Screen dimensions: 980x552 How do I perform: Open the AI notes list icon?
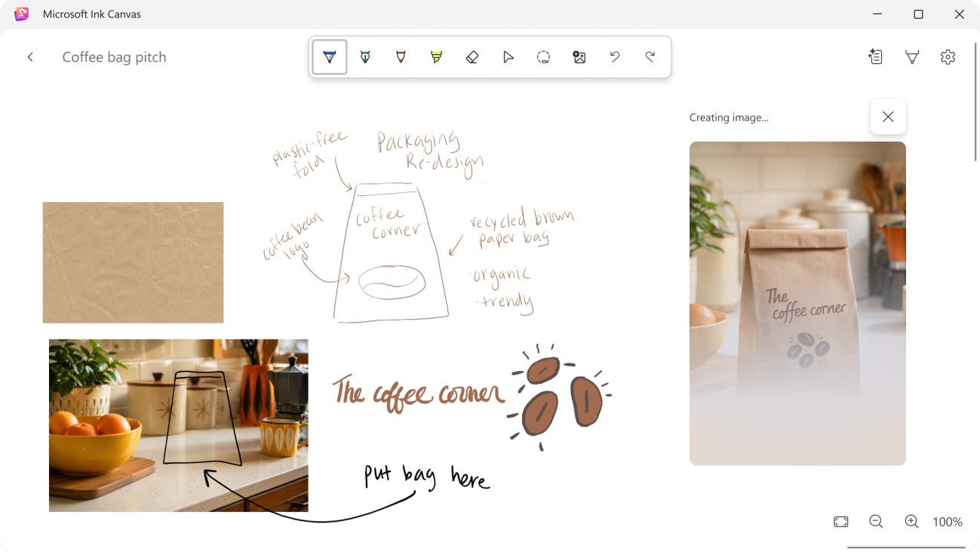(x=875, y=57)
